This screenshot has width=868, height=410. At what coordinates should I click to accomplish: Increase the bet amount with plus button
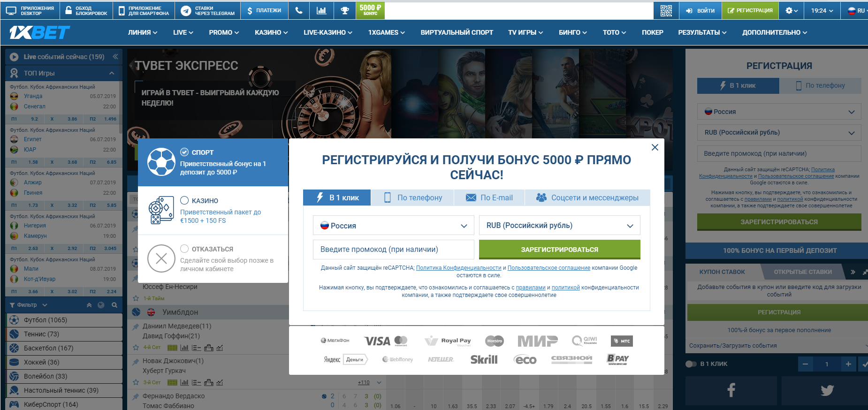848,364
